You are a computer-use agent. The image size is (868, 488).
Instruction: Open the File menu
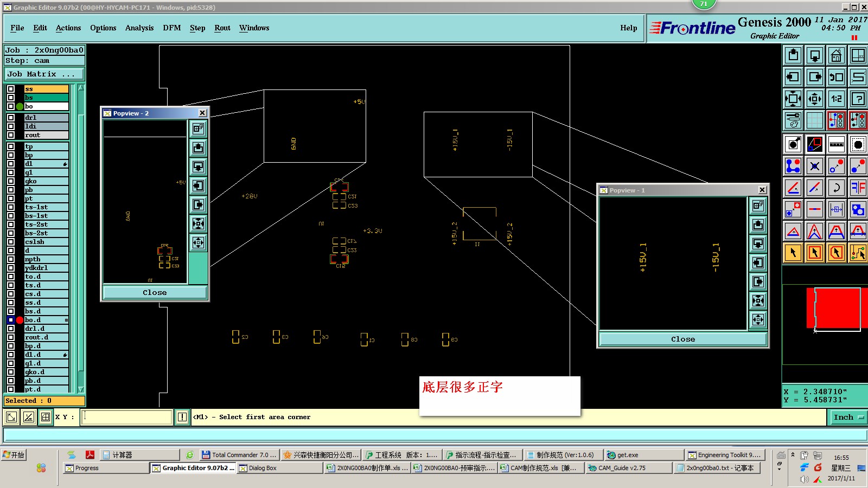point(17,28)
